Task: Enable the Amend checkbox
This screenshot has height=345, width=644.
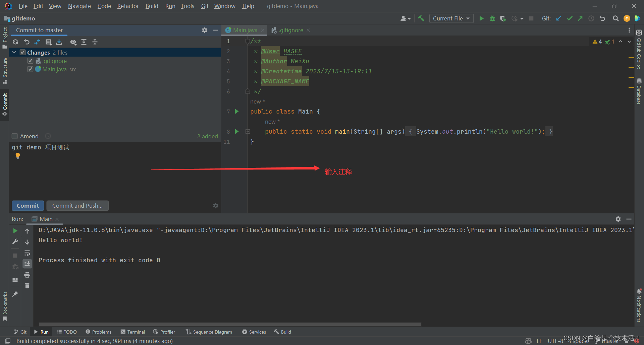Action: pos(14,136)
